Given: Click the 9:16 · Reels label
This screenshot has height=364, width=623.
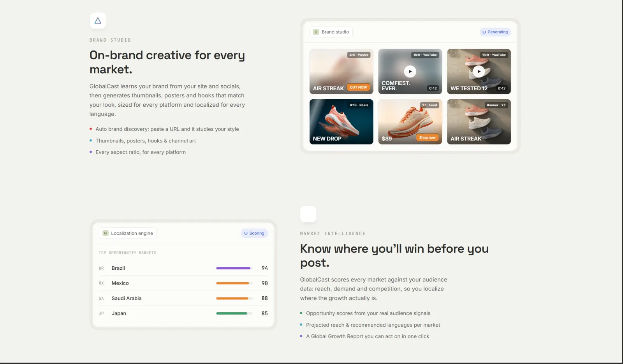Looking at the screenshot, I should (359, 105).
